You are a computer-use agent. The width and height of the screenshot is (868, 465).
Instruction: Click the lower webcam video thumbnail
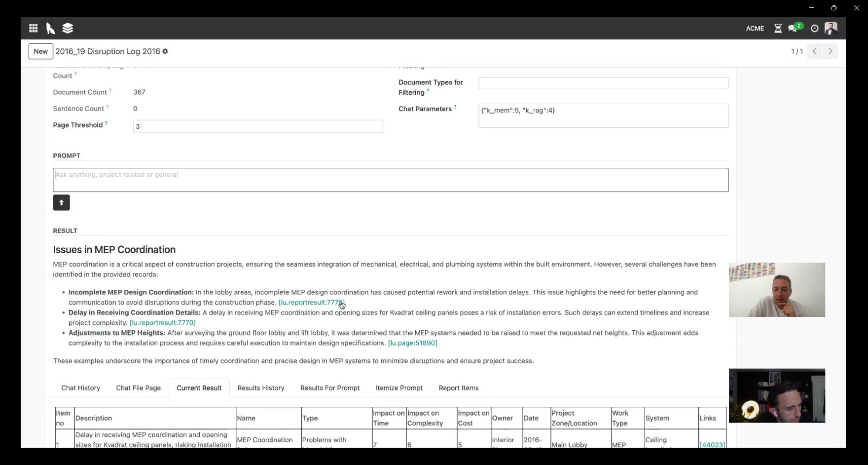[x=777, y=396]
